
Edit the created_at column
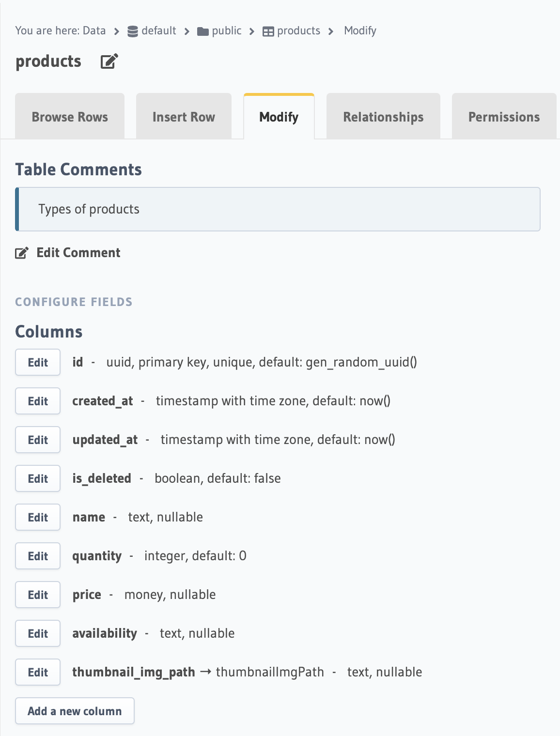(38, 401)
